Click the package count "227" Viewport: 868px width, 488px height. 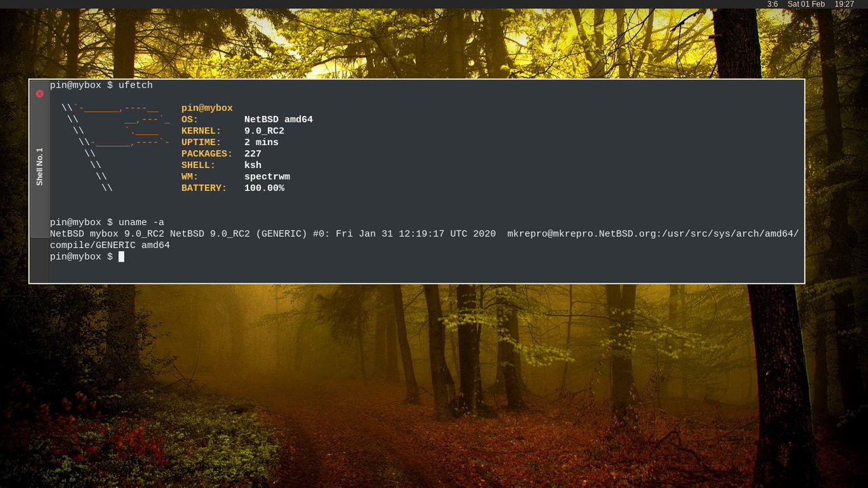[253, 155]
